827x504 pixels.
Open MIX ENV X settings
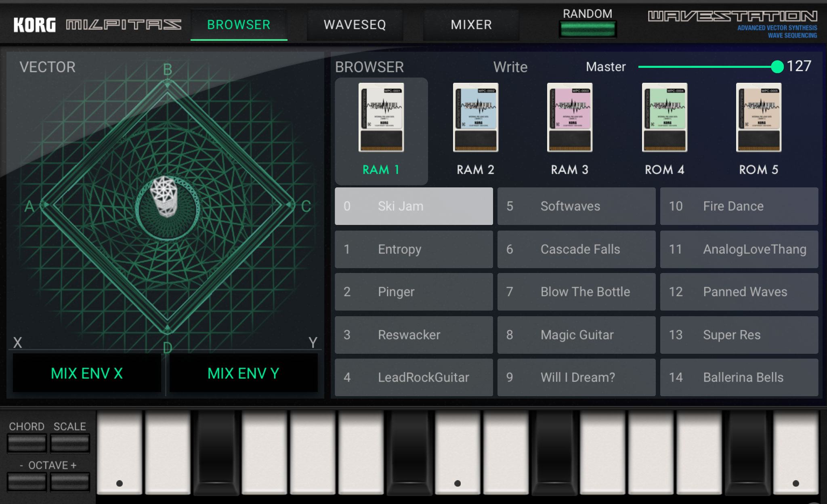87,373
